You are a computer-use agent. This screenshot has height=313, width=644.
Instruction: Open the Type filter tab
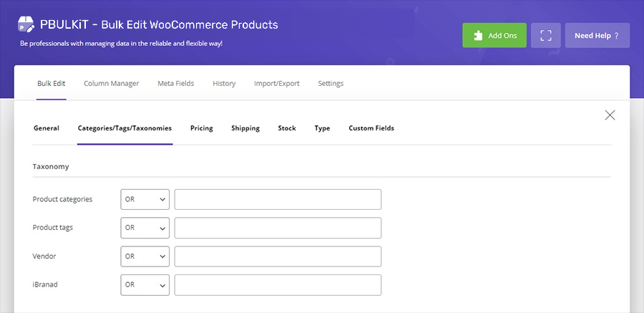click(x=323, y=128)
